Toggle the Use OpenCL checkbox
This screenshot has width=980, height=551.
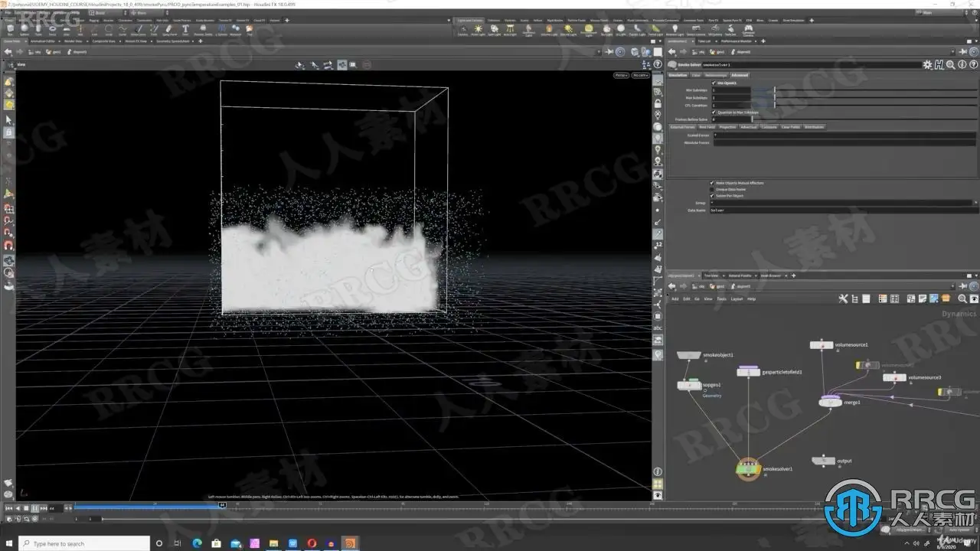(714, 83)
